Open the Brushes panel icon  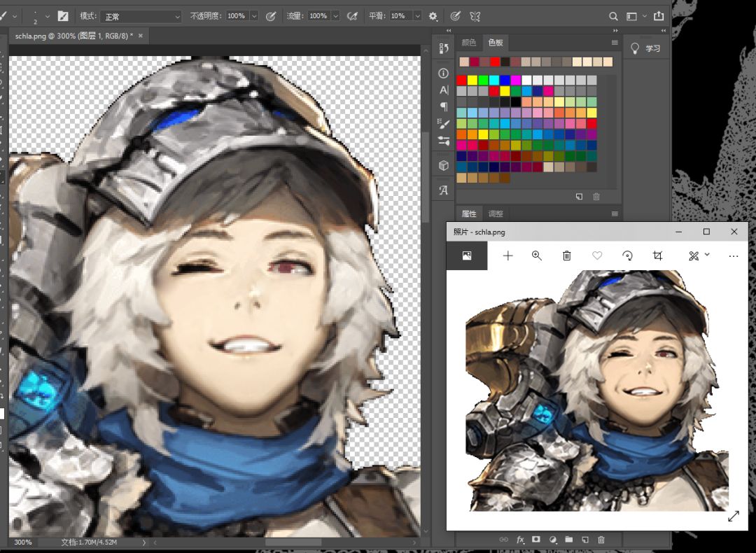[x=444, y=124]
